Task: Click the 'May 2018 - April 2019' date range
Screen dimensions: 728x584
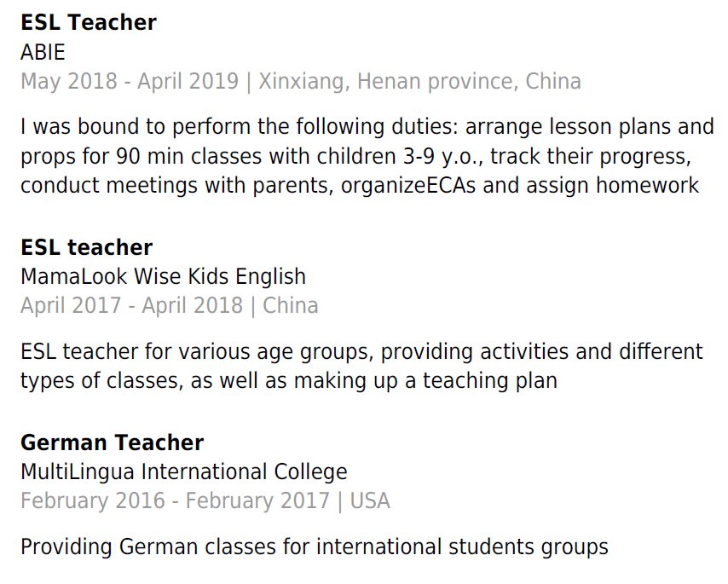Action: (130, 82)
